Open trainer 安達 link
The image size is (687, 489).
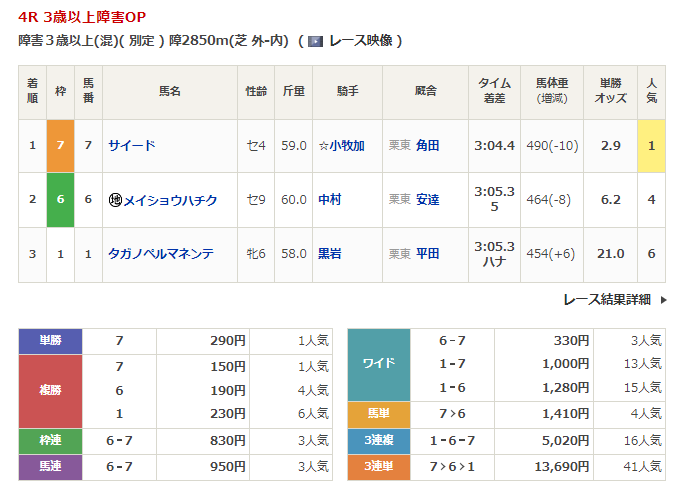coord(427,200)
